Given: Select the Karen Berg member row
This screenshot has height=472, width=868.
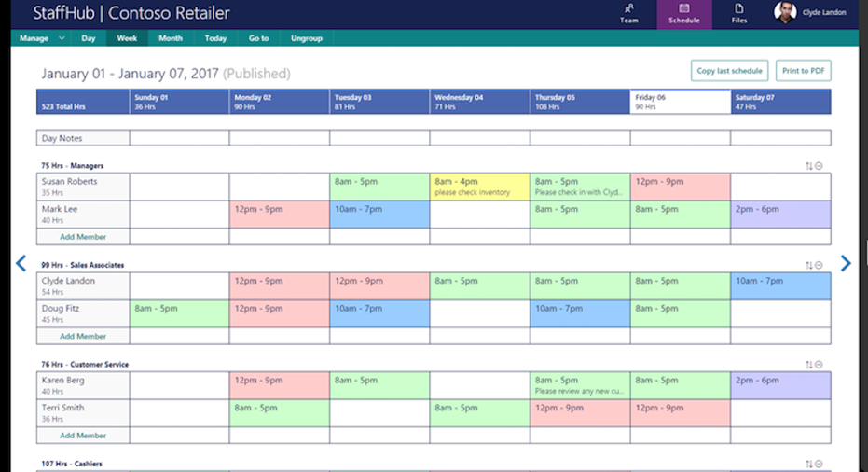Looking at the screenshot, I should (x=83, y=385).
